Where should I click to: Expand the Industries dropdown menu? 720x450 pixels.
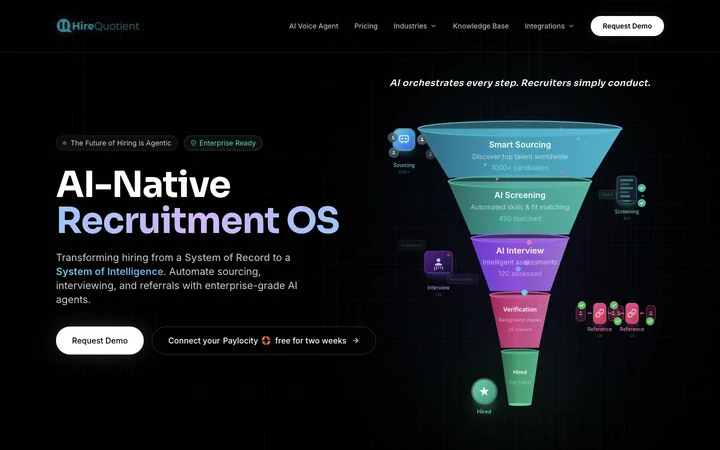click(x=415, y=26)
